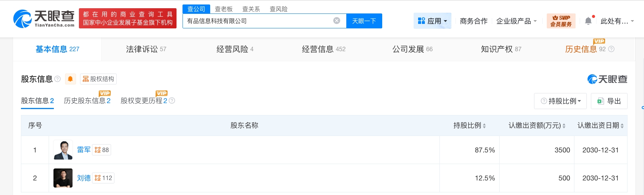Click the company name search field
This screenshot has height=195, width=644.
(x=258, y=21)
